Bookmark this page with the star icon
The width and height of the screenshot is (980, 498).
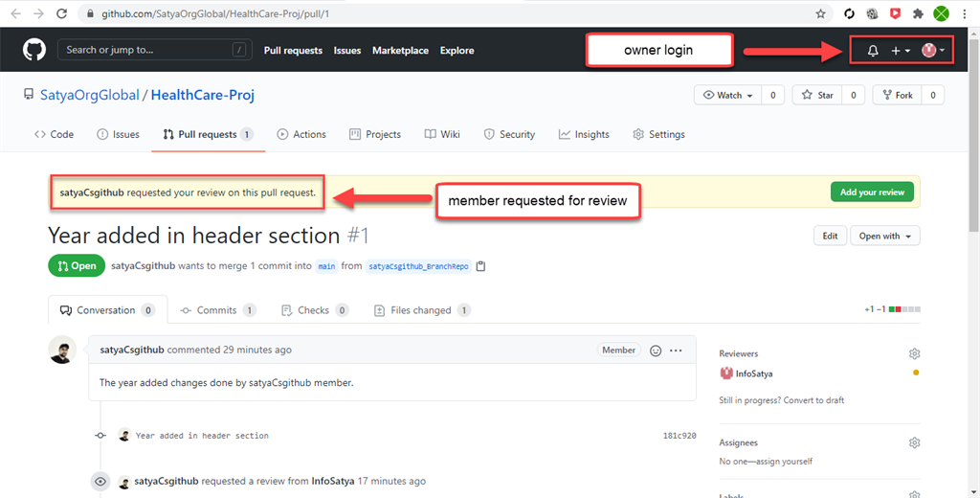[x=820, y=13]
